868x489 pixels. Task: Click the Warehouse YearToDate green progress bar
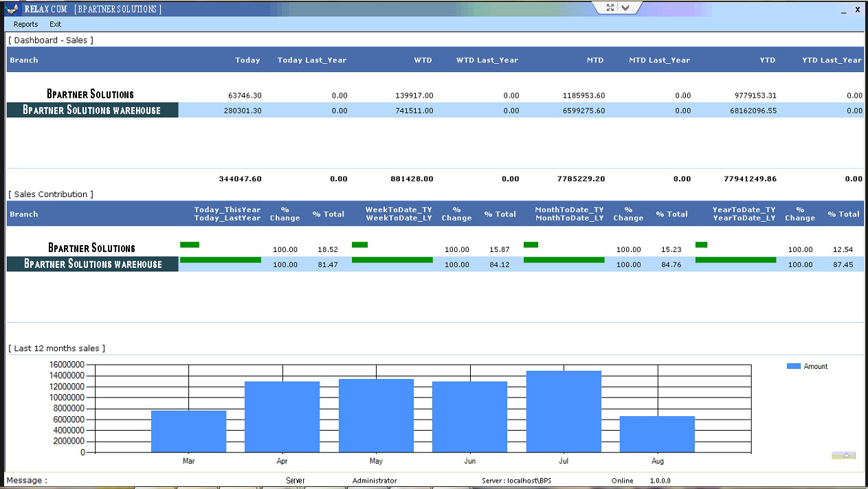pos(735,260)
